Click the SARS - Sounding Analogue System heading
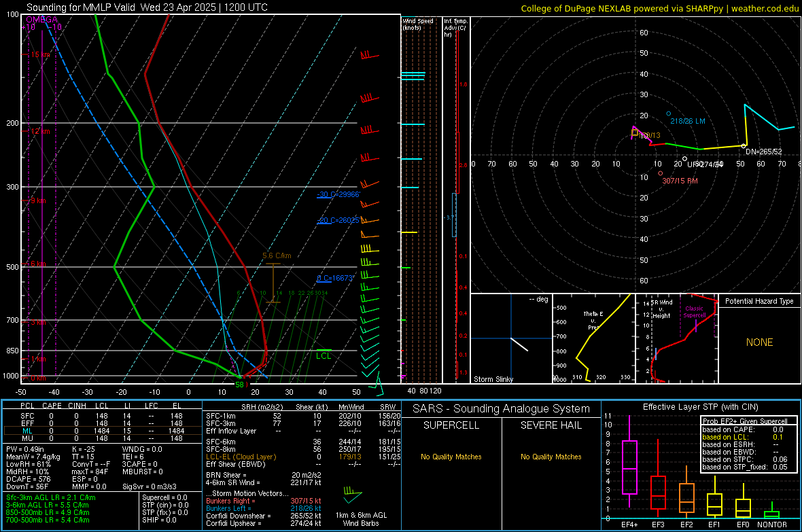 pos(502,409)
